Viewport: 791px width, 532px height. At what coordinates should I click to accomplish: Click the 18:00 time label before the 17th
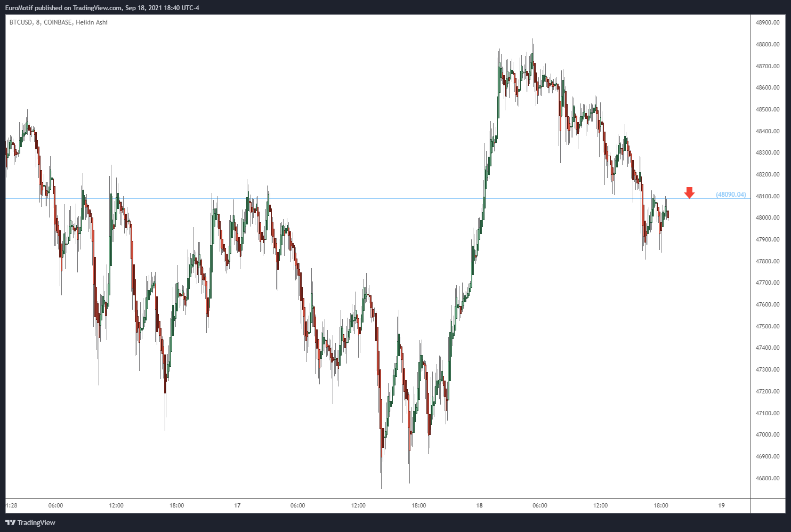click(x=177, y=505)
